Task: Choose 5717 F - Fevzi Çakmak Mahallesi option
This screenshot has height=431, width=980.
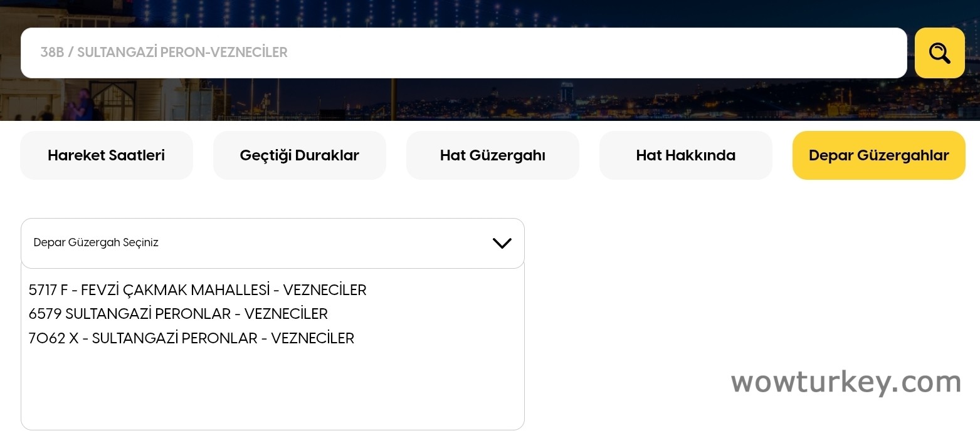Action: (x=198, y=290)
